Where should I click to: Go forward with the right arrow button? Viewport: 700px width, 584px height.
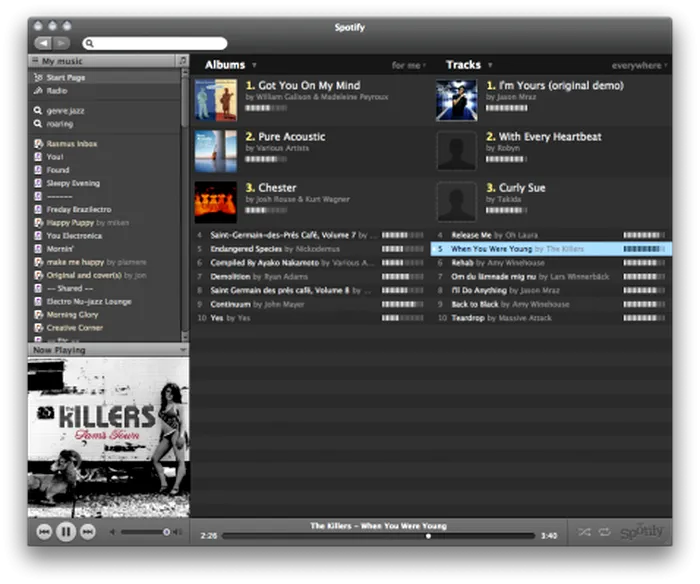click(62, 43)
